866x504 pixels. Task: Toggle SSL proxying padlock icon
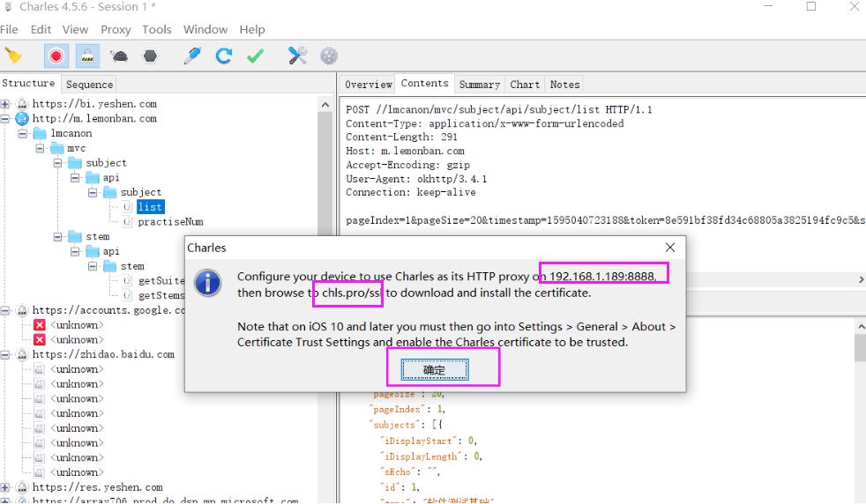coord(87,56)
